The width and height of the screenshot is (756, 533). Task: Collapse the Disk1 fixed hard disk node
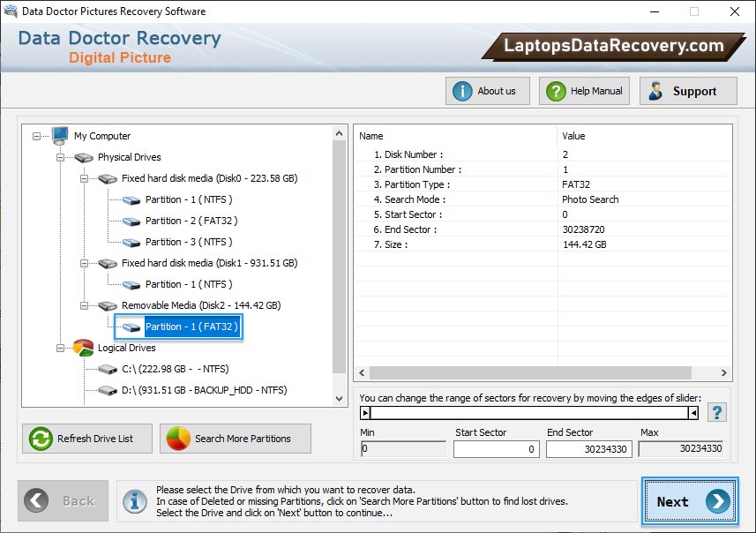tap(84, 263)
